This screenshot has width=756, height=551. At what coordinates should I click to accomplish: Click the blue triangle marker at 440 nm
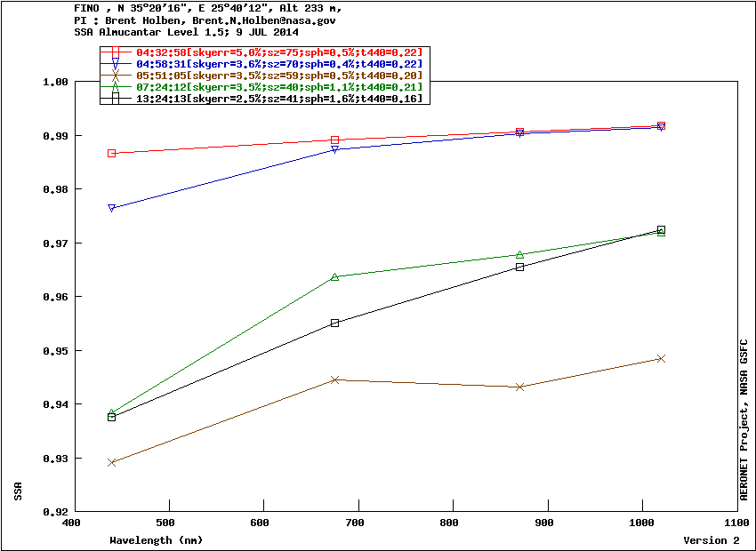[112, 208]
